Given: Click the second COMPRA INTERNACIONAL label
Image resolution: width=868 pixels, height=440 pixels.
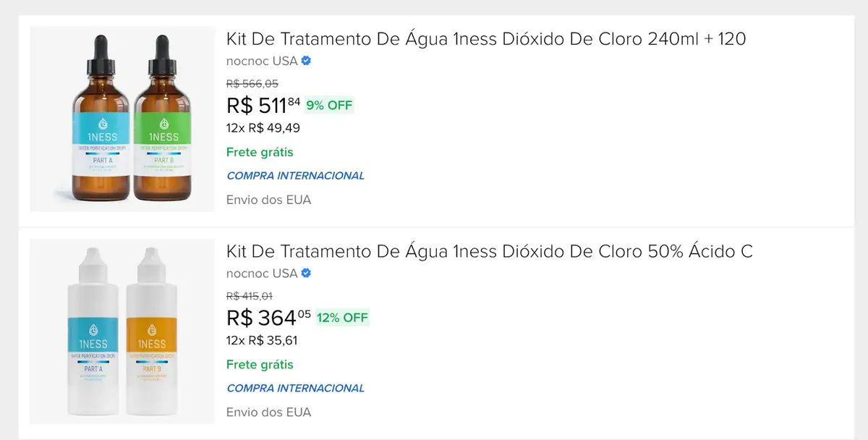Looking at the screenshot, I should pyautogui.click(x=295, y=388).
